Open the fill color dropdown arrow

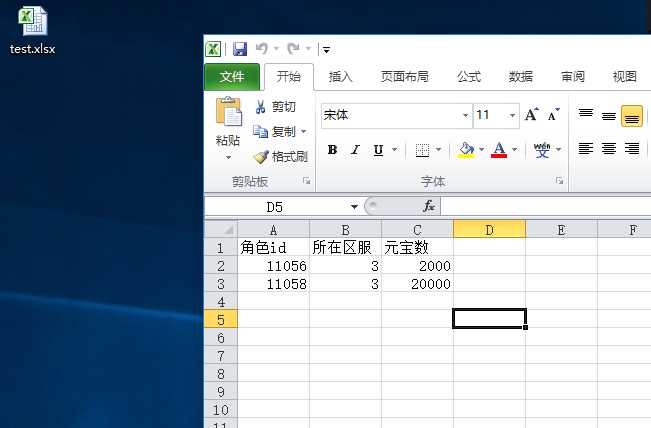[482, 149]
